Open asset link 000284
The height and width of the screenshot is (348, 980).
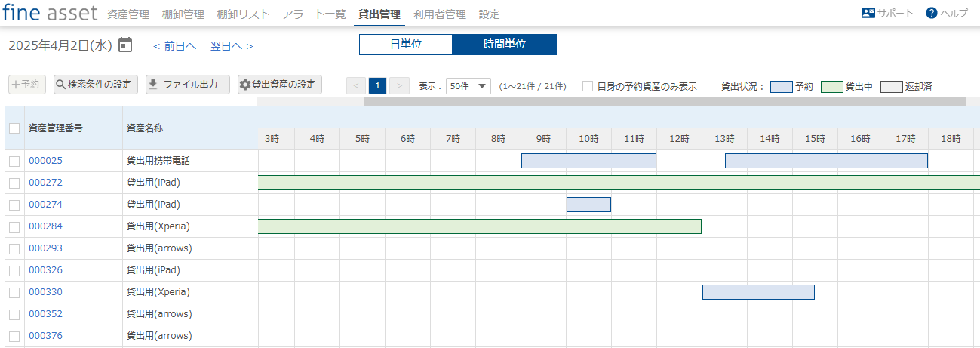45,226
